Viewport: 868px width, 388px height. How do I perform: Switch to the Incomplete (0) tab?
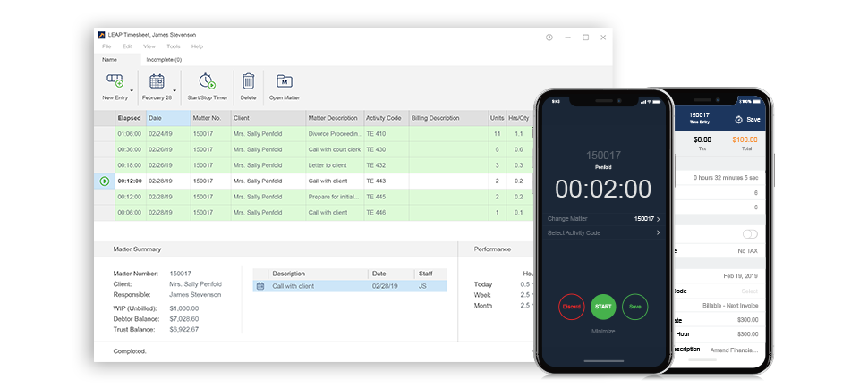(164, 59)
